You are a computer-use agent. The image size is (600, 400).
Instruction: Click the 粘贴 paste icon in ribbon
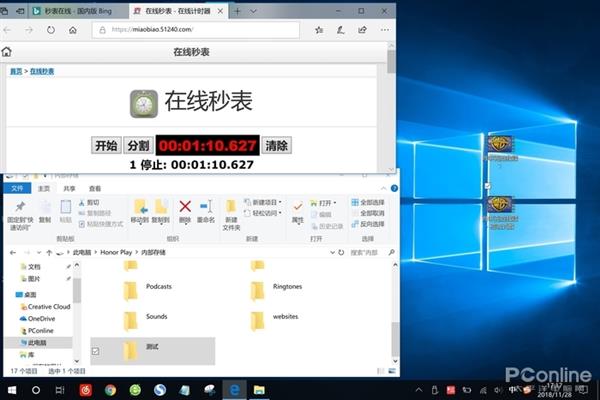click(x=65, y=212)
